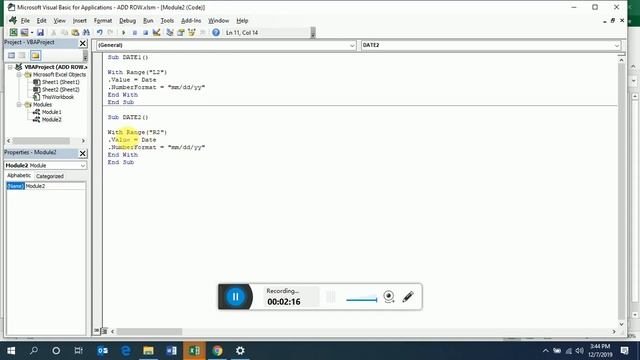The width and height of the screenshot is (640, 360).
Task: Save the workbook with the Save icon
Action: [x=40, y=32]
